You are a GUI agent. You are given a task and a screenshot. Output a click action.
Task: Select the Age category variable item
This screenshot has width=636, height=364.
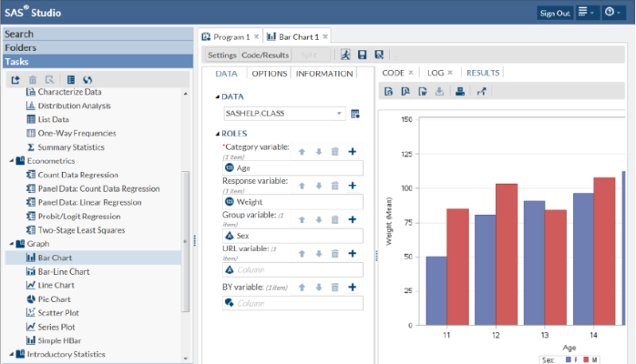click(x=292, y=168)
